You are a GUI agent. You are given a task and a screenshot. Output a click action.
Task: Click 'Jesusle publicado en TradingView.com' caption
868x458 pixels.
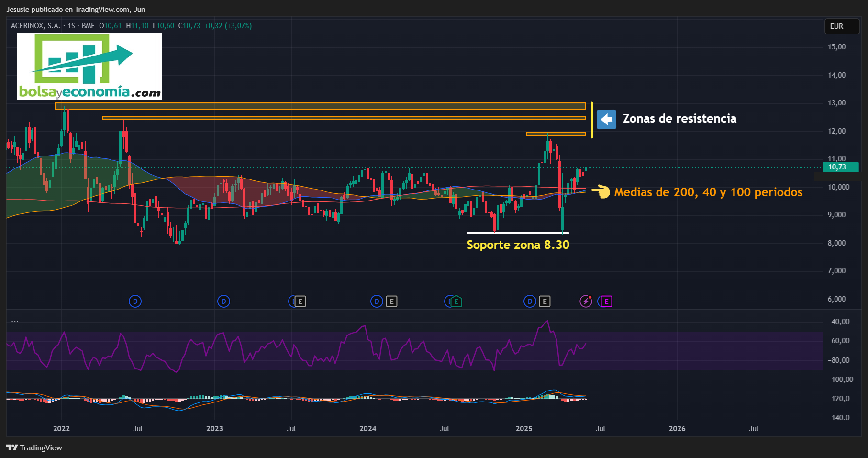click(68, 10)
